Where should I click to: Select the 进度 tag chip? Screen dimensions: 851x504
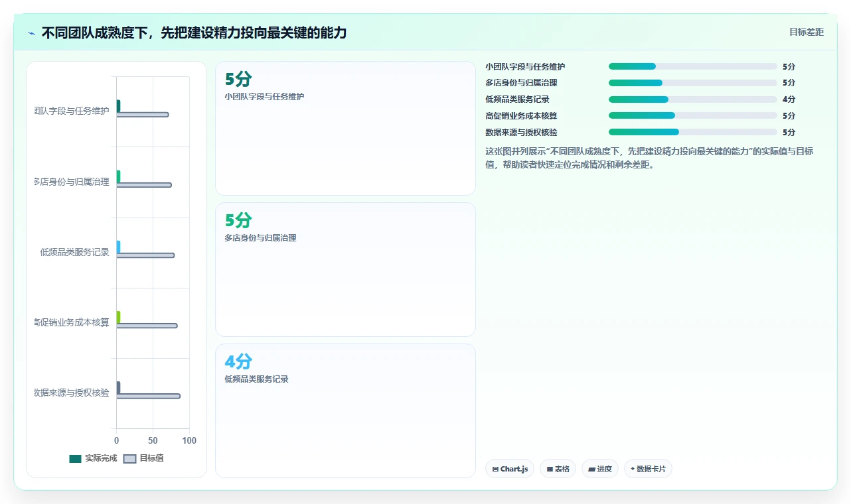[600, 469]
